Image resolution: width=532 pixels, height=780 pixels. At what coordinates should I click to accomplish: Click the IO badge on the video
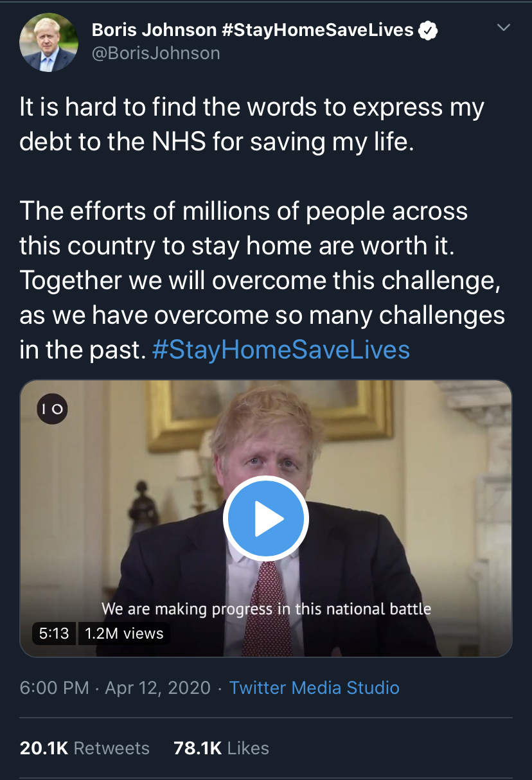point(52,409)
